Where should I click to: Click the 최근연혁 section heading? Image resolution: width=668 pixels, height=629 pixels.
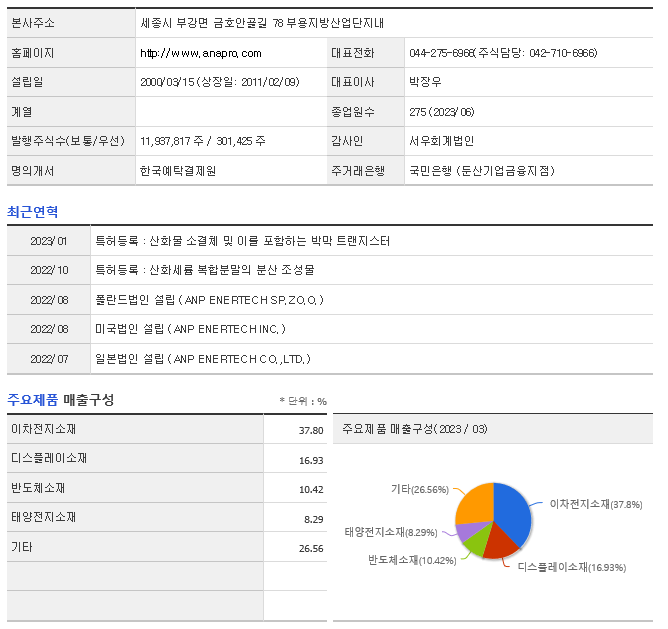pyautogui.click(x=32, y=212)
